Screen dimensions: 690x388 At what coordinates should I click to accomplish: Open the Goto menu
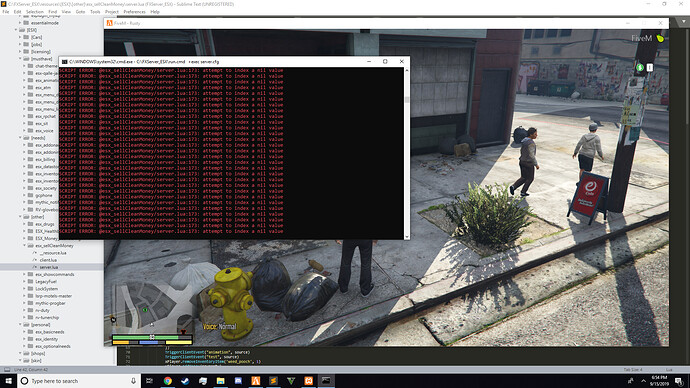coord(80,12)
